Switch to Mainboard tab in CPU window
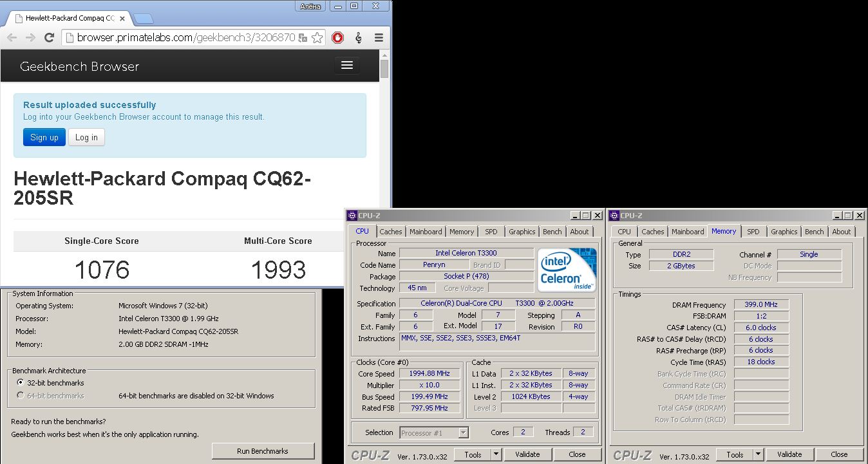Viewport: 868px width, 464px height. (426, 232)
